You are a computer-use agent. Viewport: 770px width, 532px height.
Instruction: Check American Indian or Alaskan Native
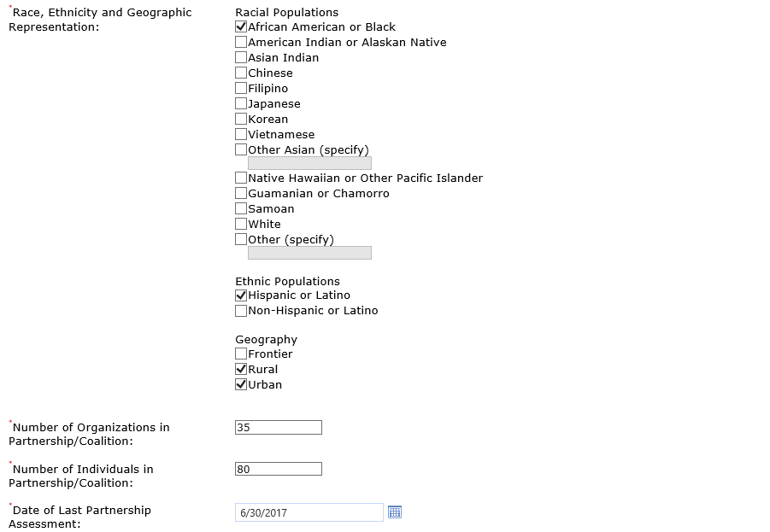coord(241,43)
